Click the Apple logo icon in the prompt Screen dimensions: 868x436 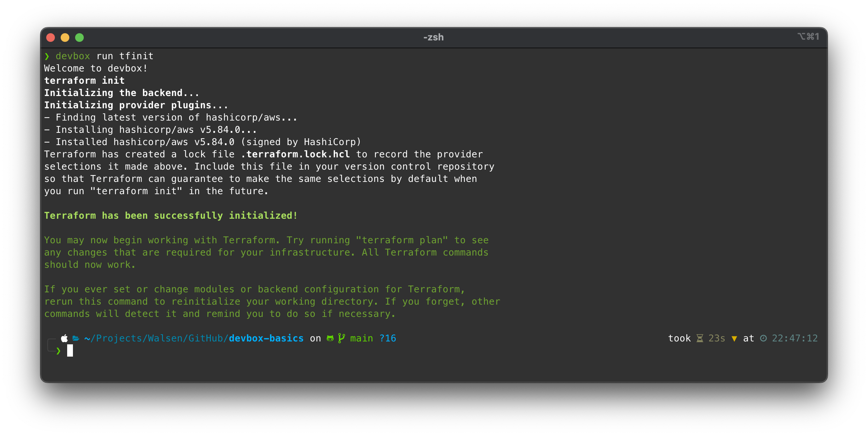tap(64, 338)
